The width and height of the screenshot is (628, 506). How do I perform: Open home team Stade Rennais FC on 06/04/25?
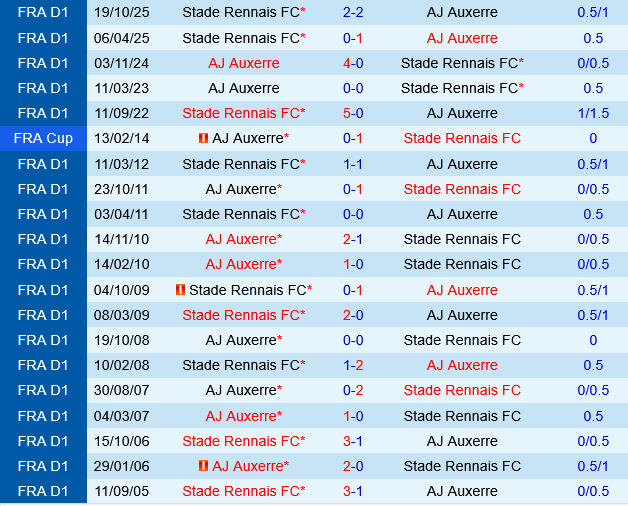pyautogui.click(x=241, y=38)
